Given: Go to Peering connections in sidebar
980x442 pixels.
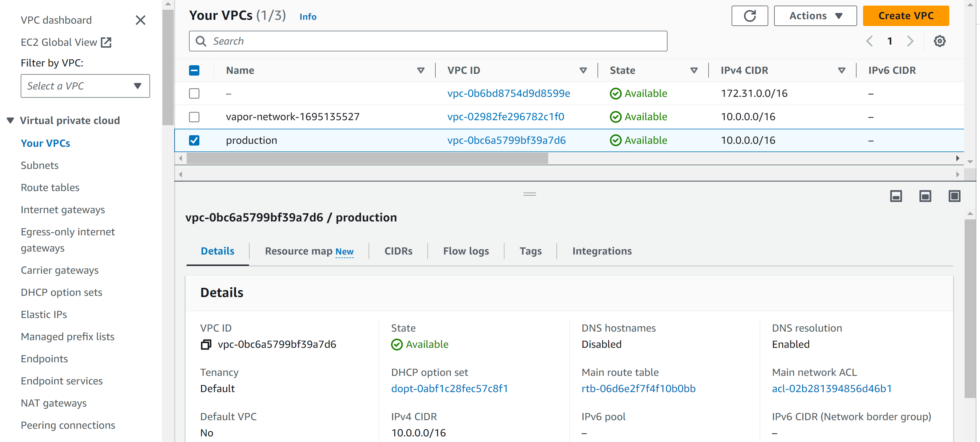Looking at the screenshot, I should (68, 425).
